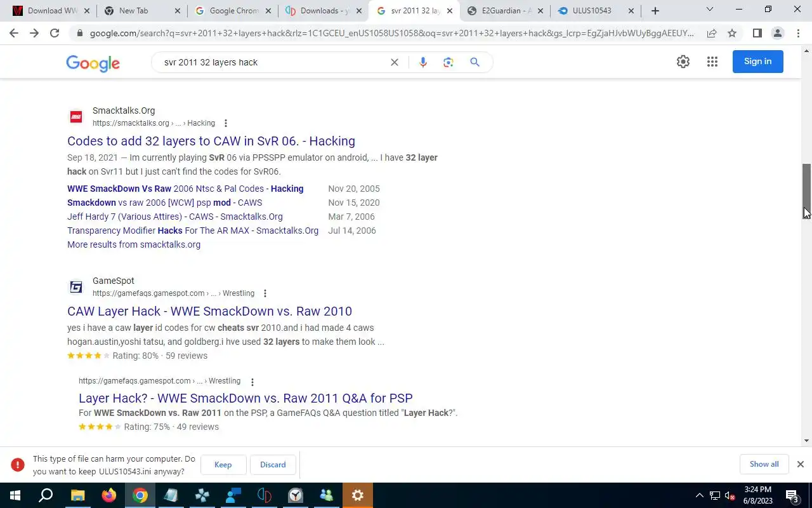Open the muted volume tray icon
This screenshot has height=508, width=812.
[x=730, y=495]
